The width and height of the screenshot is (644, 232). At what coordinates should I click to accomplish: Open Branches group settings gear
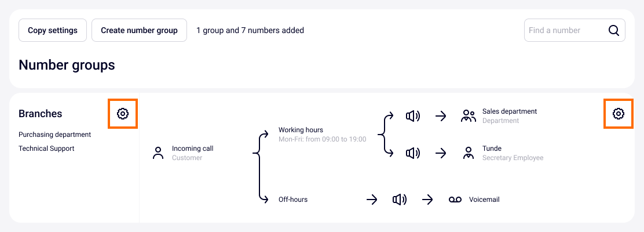click(x=122, y=114)
